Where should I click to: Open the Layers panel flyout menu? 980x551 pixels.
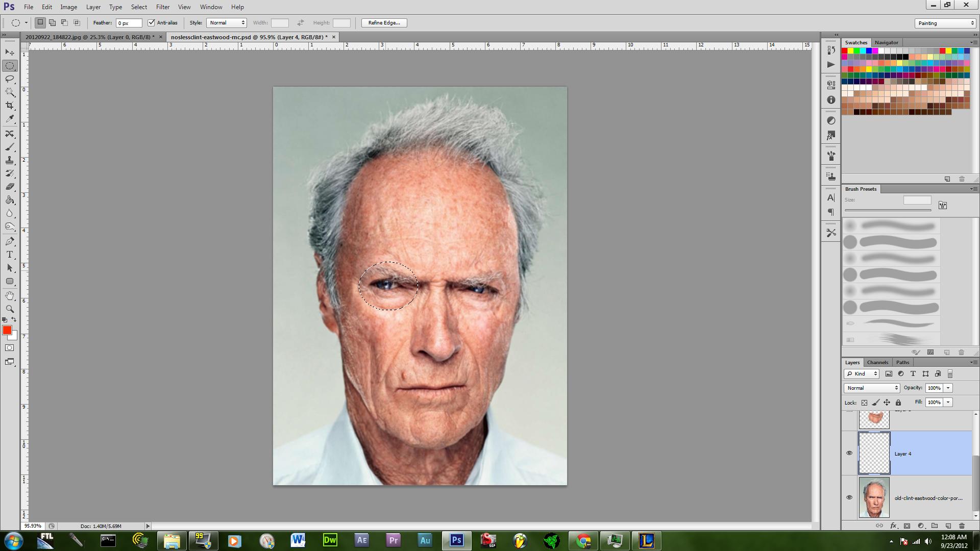click(973, 362)
